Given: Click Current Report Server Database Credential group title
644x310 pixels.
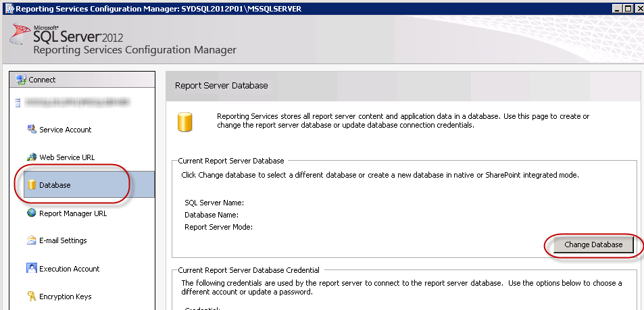Looking at the screenshot, I should 249,270.
